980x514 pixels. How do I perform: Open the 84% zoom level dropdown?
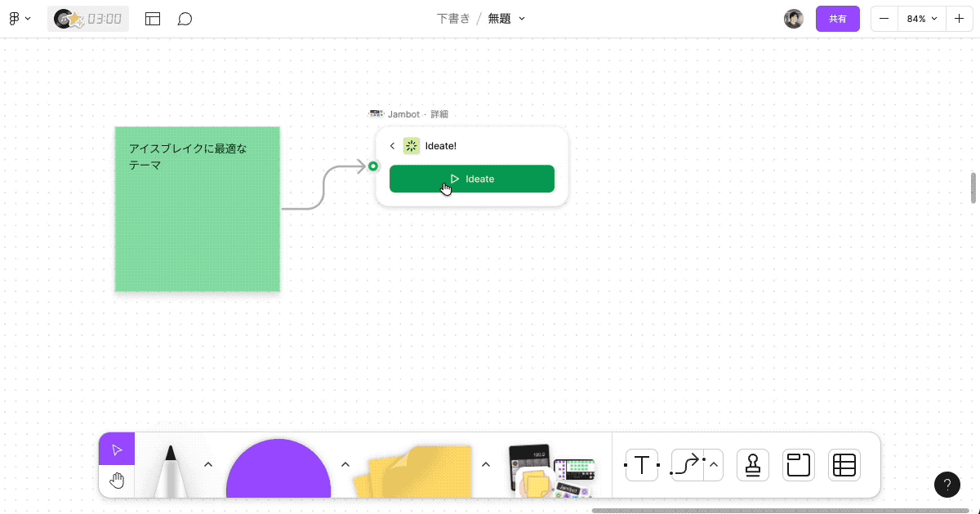(x=921, y=18)
